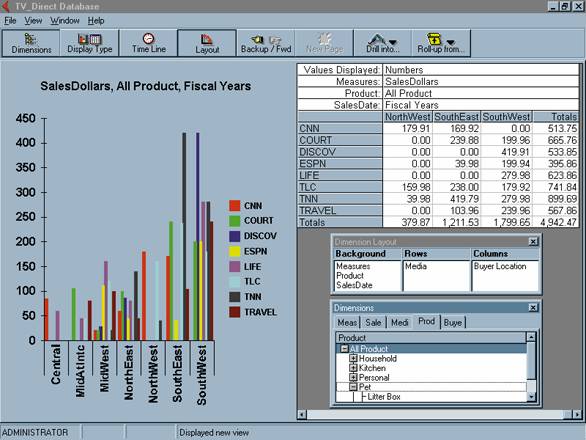Click the Values Displayed Numbers field
586x440 pixels.
tap(481, 70)
